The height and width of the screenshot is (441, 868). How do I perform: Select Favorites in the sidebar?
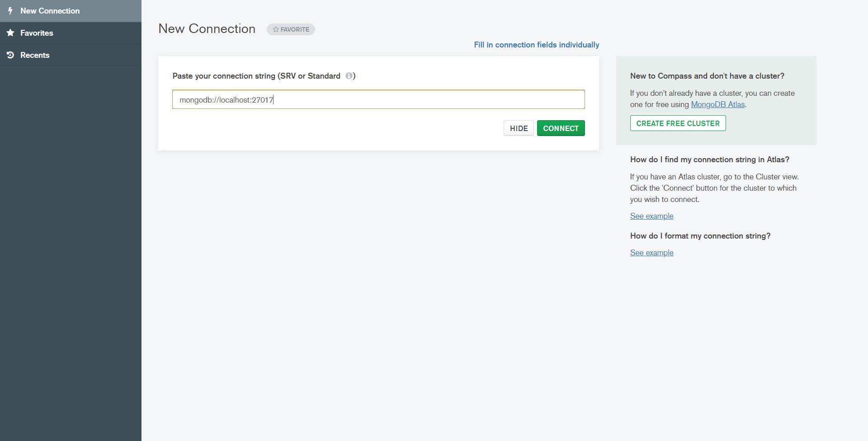(36, 33)
